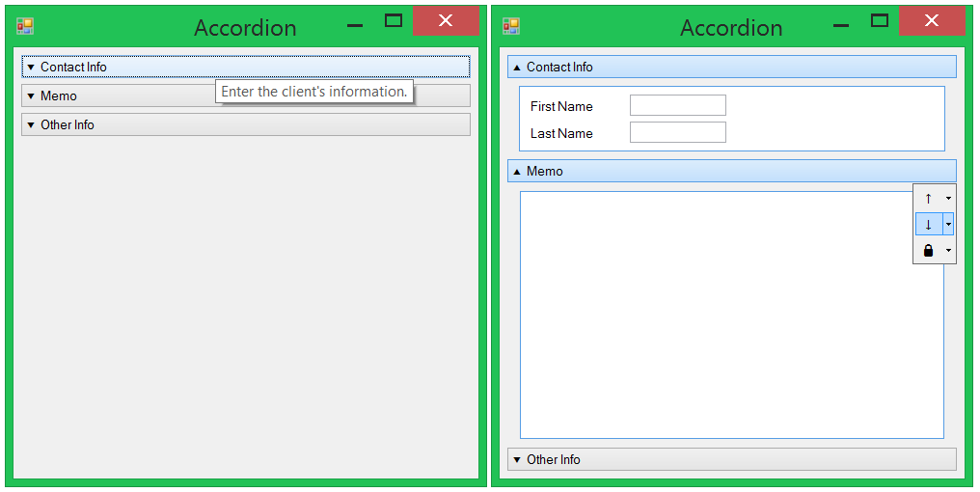Open dropdown beside the down arrow
This screenshot has width=980, height=492.
[x=948, y=224]
